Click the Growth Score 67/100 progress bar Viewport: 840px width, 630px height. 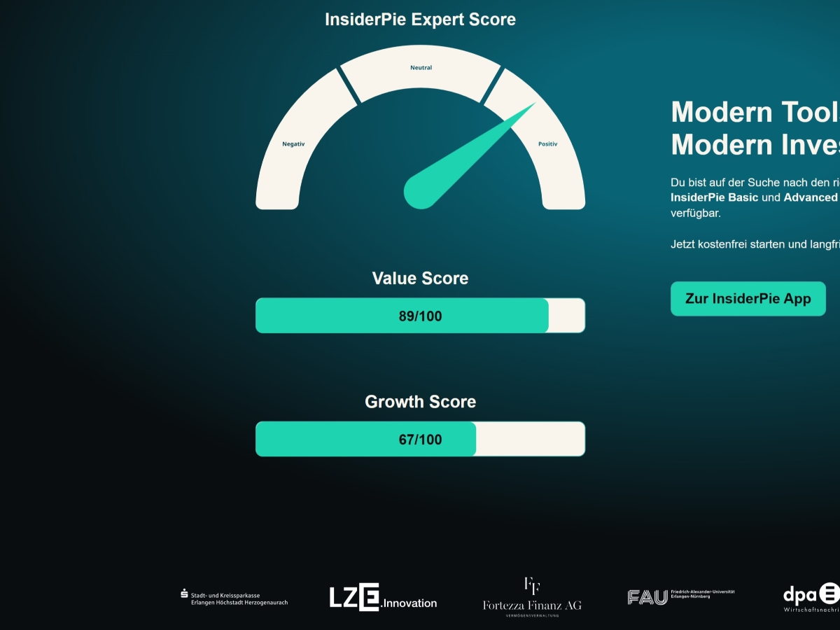(x=420, y=439)
